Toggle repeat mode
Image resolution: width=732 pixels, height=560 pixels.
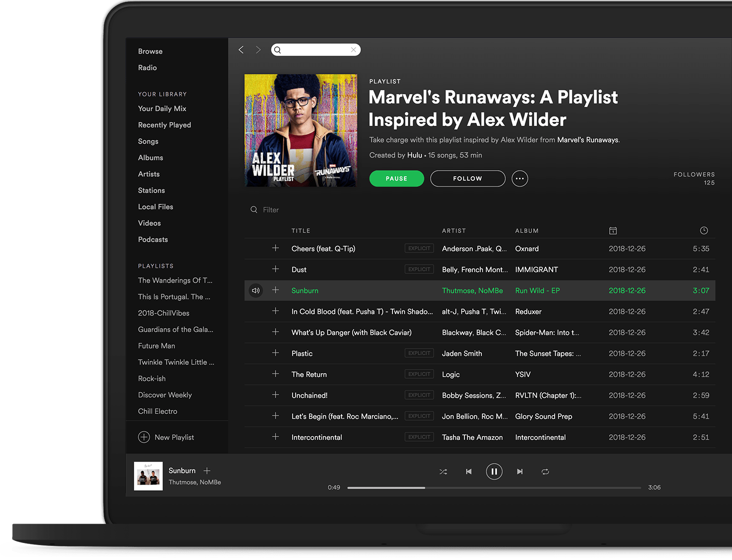[545, 472]
